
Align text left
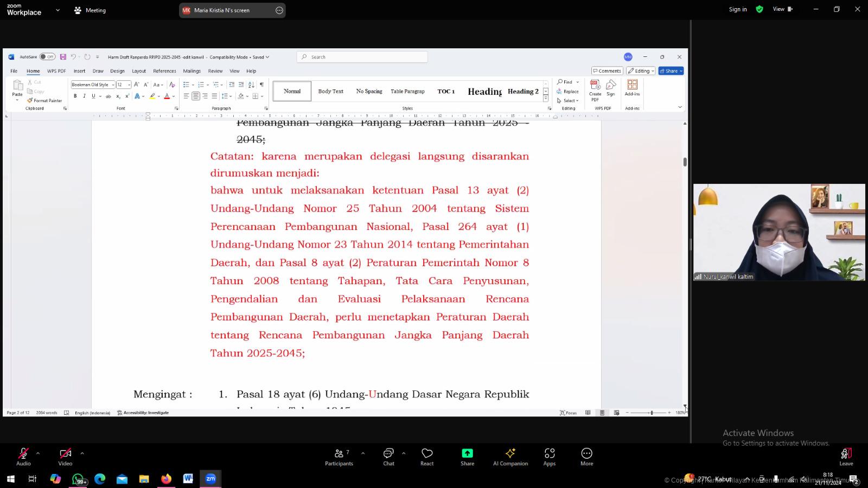pyautogui.click(x=186, y=96)
